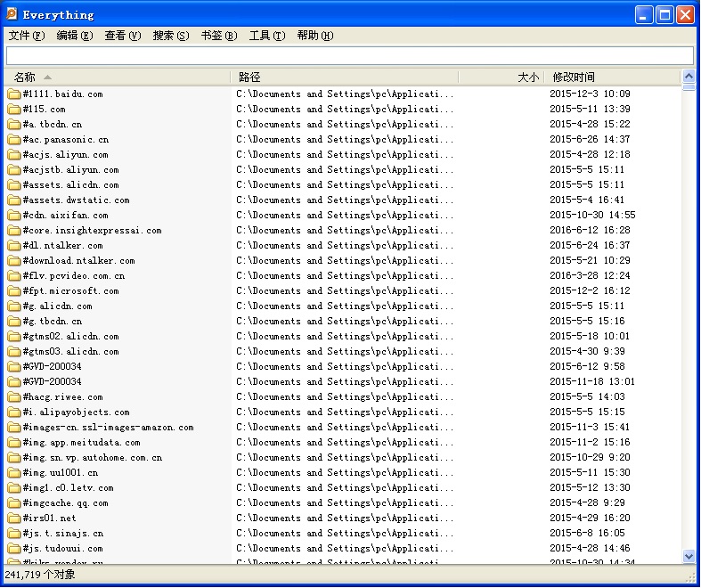Select the #1111.baidu.com folder icon
The height and width of the screenshot is (588, 701).
click(x=14, y=94)
